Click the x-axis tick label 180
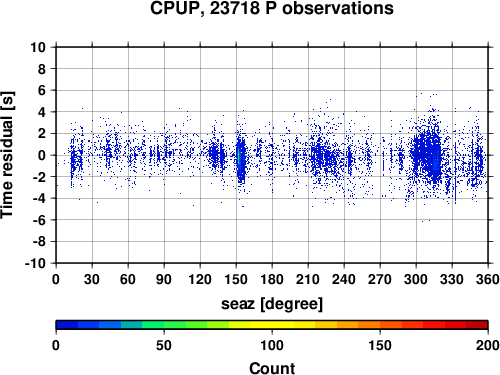This screenshot has width=500, height=375. (272, 279)
